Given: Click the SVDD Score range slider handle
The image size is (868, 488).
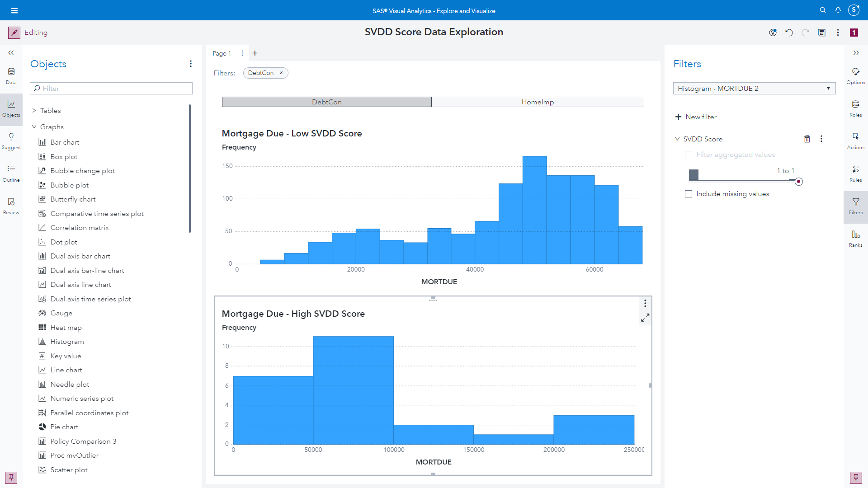Looking at the screenshot, I should 799,182.
